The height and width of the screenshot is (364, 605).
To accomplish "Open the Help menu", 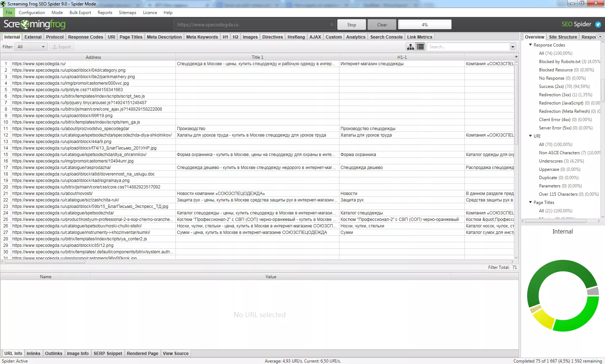I will [x=168, y=13].
